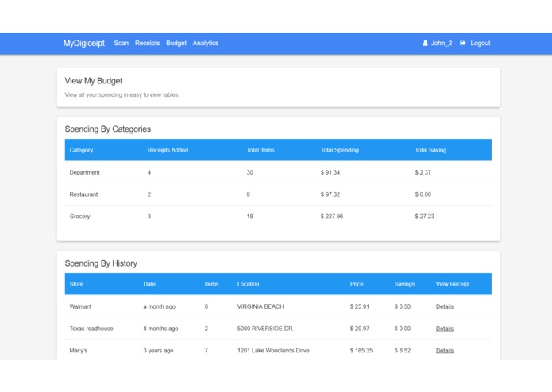This screenshot has width=552, height=392.
Task: Click the $ 8.52 savings cell
Action: pyautogui.click(x=403, y=351)
